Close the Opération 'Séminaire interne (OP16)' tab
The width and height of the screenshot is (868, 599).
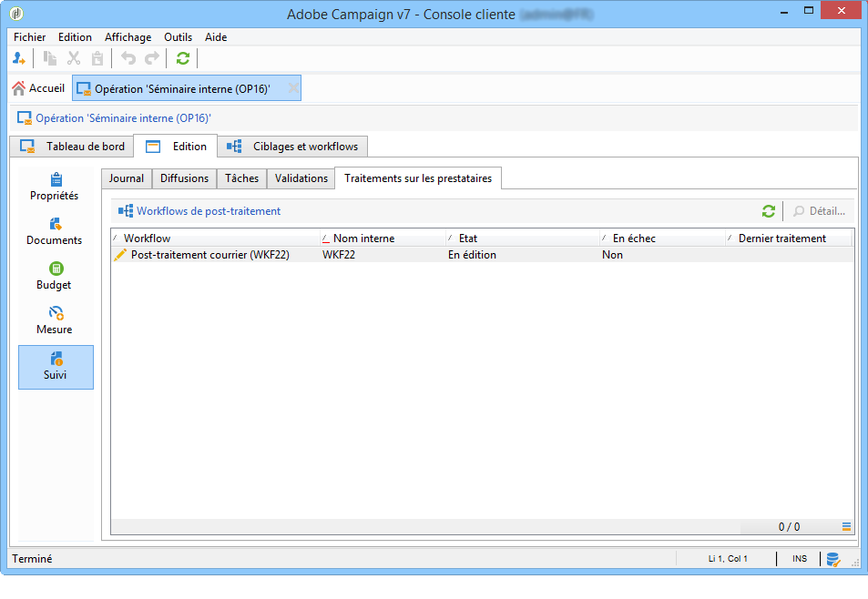tap(293, 88)
